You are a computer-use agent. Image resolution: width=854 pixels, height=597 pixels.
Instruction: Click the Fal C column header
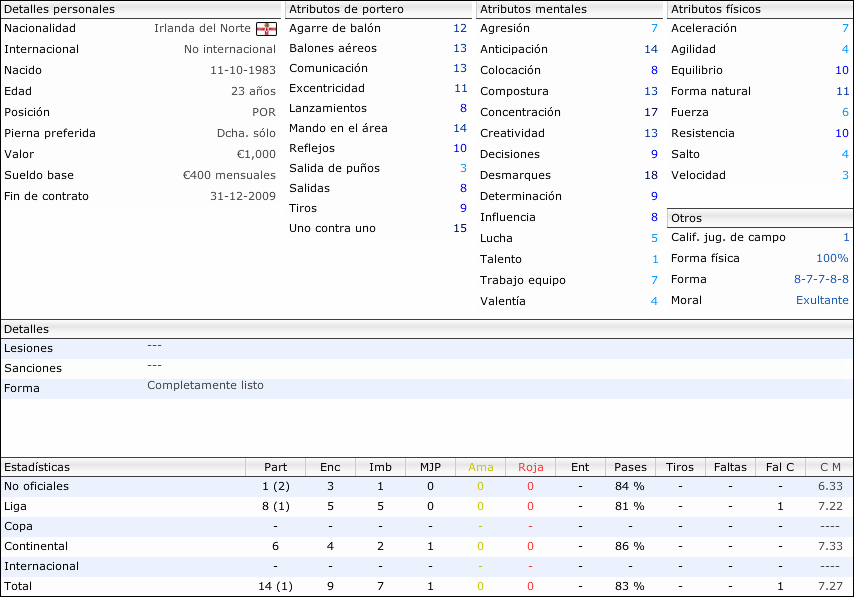click(x=780, y=467)
